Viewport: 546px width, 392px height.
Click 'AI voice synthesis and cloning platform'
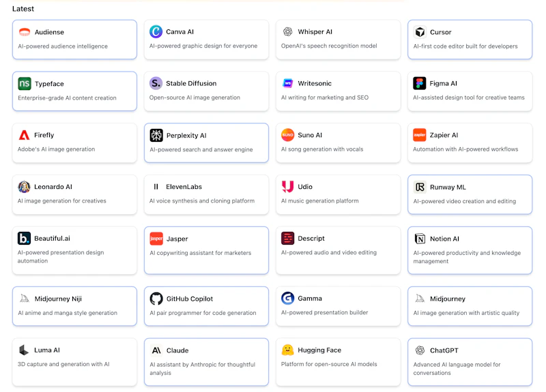pos(202,200)
